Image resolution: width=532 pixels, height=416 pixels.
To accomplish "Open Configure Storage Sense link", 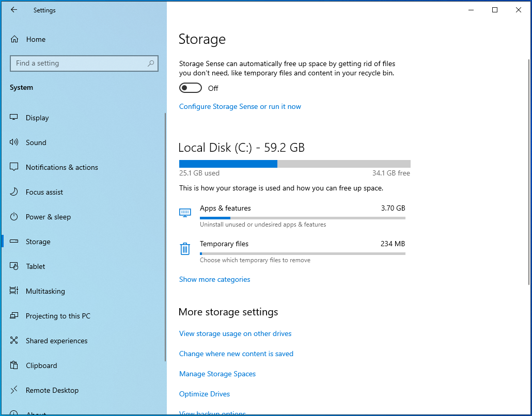I will 240,106.
